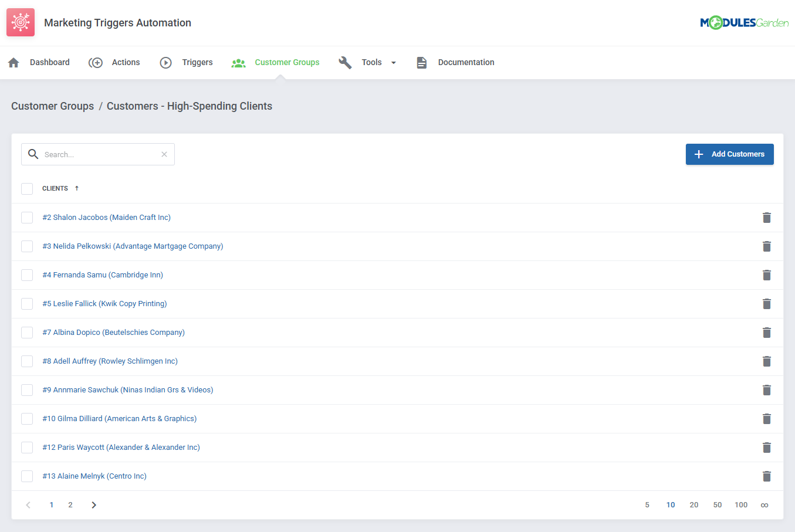Select the Actions circled-plus icon

96,62
